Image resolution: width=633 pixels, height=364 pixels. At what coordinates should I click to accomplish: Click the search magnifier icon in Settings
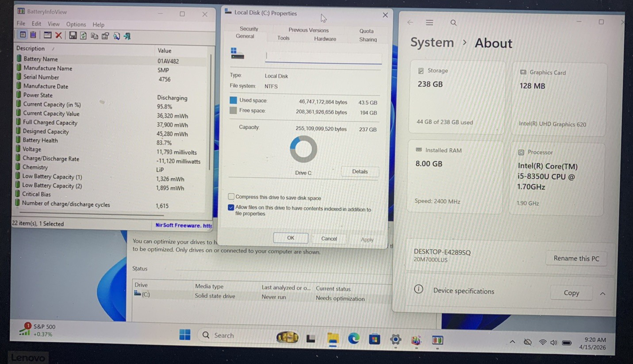coord(453,23)
